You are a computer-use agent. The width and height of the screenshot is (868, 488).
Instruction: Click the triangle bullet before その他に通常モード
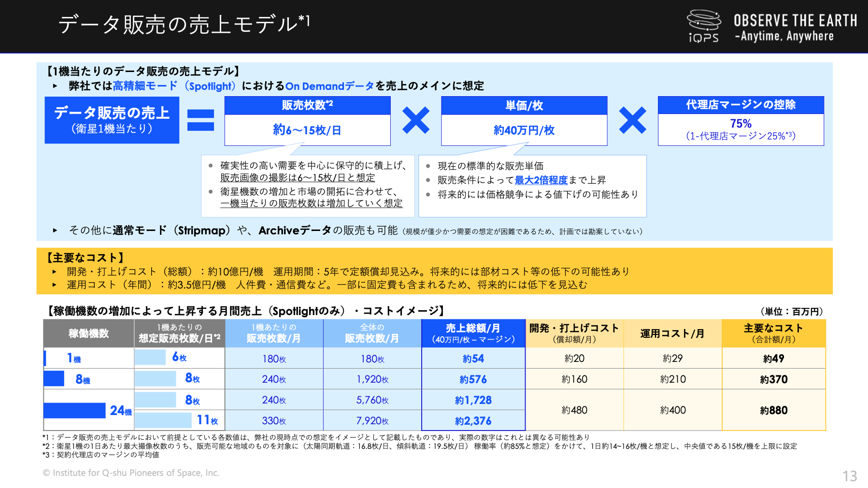tap(55, 230)
